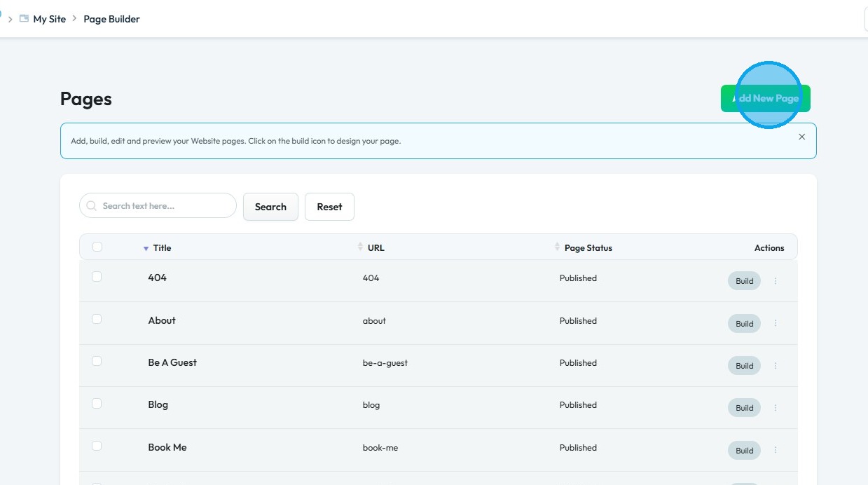Open actions menu for Be A Guest

(776, 366)
